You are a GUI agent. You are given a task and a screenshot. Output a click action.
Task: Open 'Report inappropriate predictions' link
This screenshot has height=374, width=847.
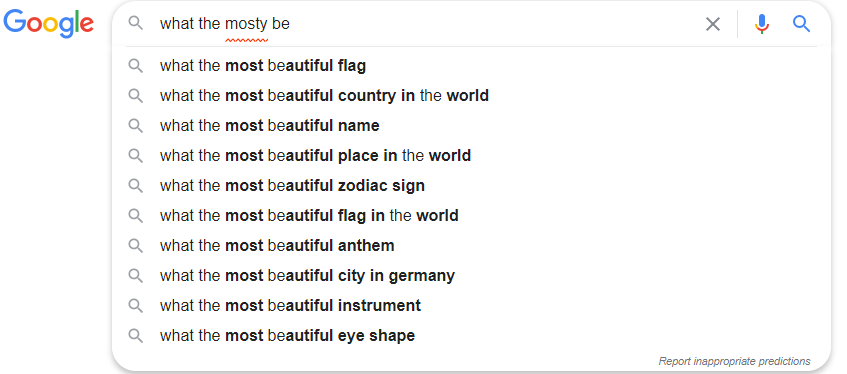coord(734,361)
